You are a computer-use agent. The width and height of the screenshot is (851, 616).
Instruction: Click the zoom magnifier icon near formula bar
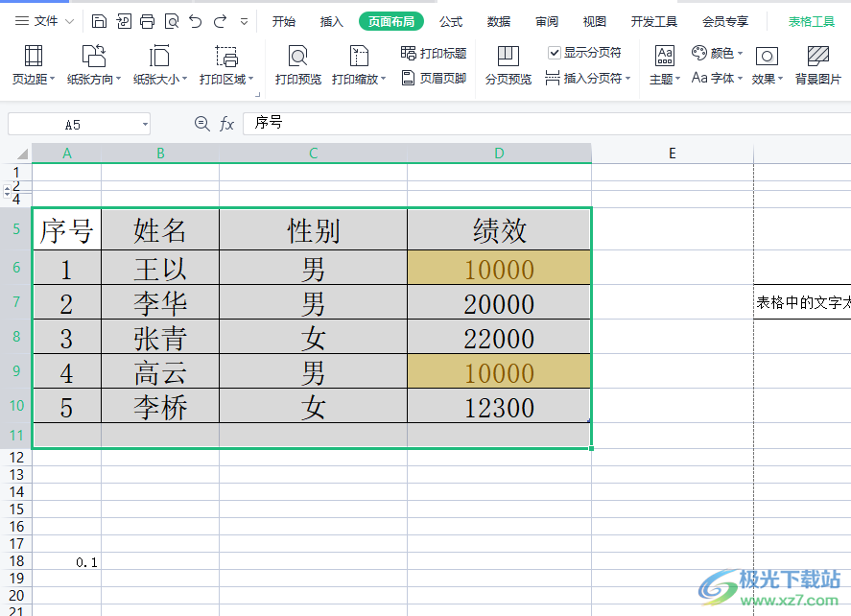201,124
